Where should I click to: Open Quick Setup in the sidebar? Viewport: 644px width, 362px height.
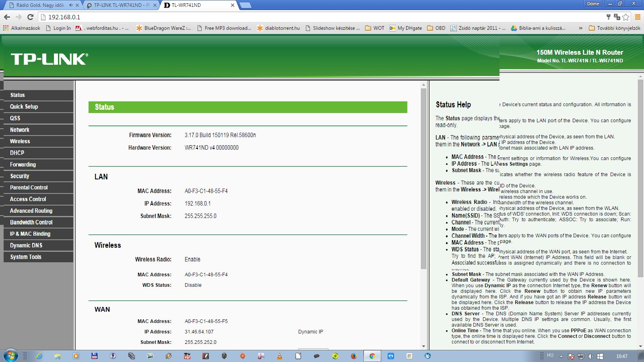[x=38, y=107]
